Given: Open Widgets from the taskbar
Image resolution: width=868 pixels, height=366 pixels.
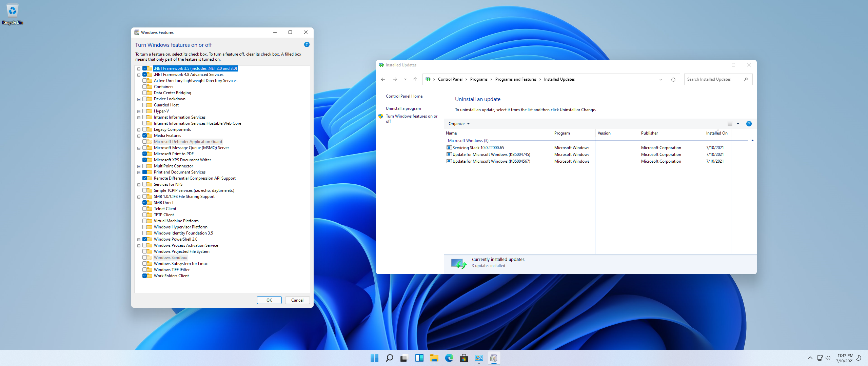Looking at the screenshot, I should click(x=419, y=358).
